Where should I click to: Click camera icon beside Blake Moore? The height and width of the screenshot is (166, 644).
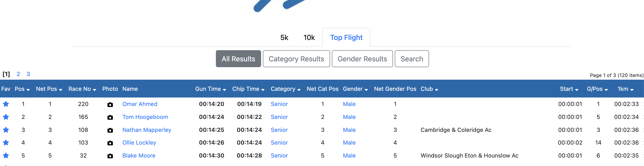coord(110,156)
